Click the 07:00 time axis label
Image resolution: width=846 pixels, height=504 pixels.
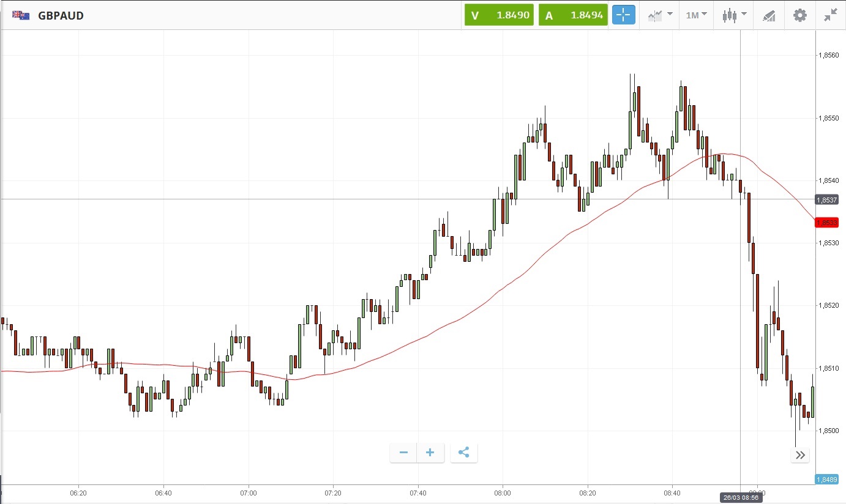coord(249,492)
